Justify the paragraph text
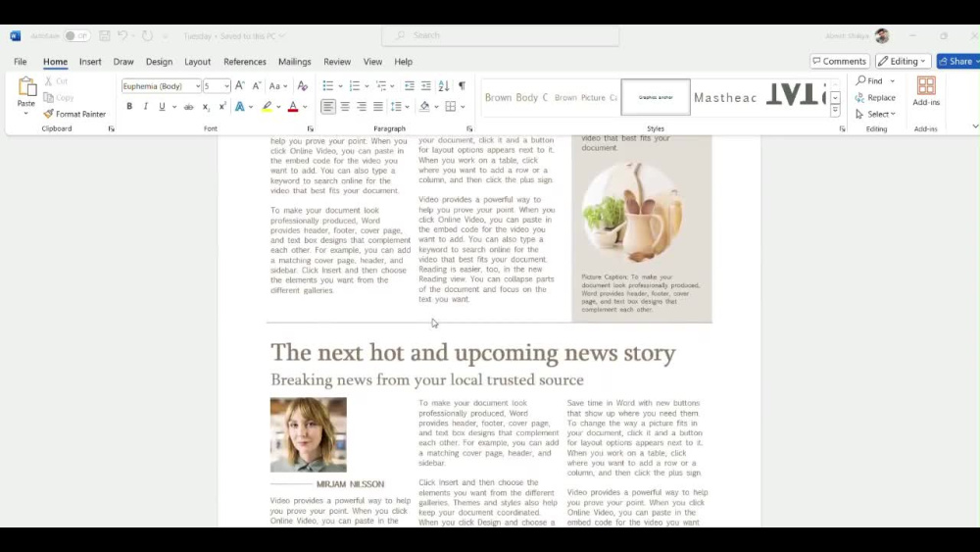980x552 pixels. [378, 107]
